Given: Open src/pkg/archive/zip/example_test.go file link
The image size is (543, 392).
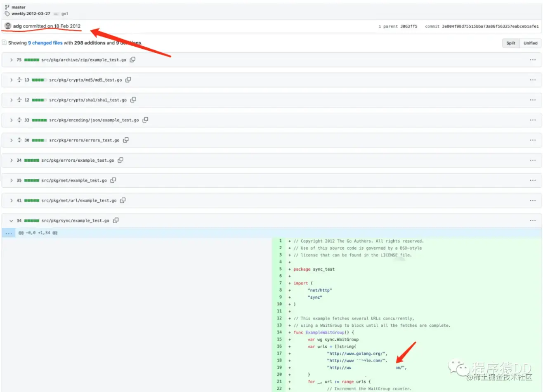Looking at the screenshot, I should point(84,60).
